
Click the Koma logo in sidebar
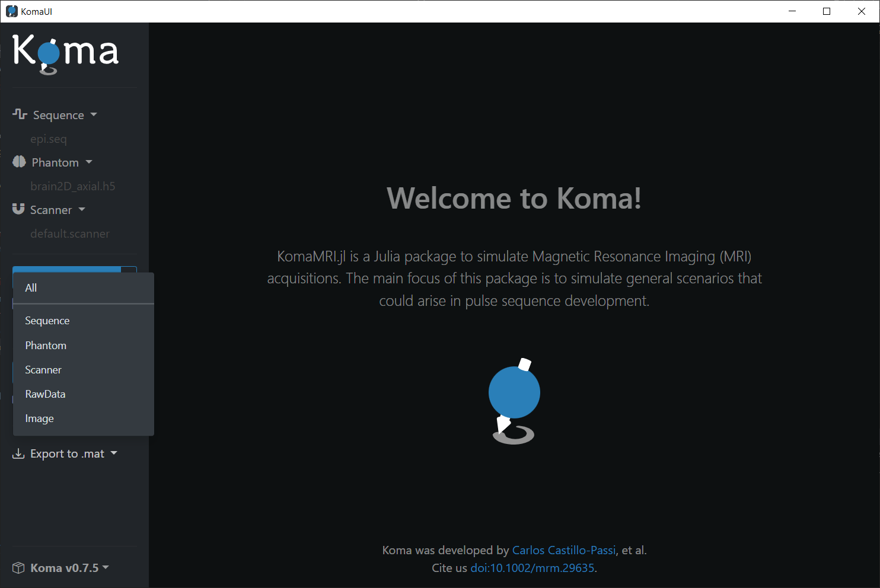coord(65,53)
